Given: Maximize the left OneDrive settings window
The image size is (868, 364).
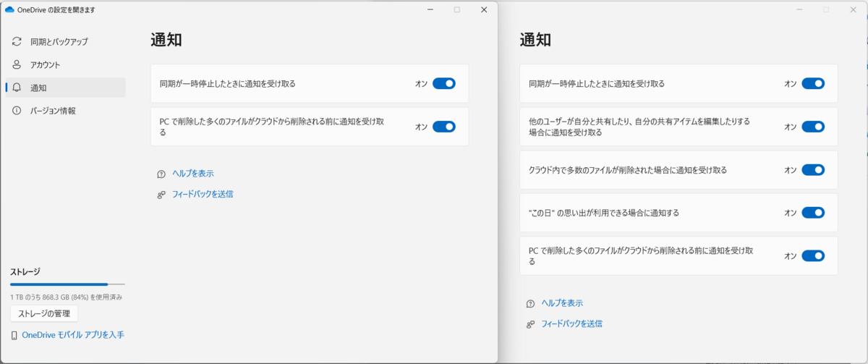Looking at the screenshot, I should (457, 9).
